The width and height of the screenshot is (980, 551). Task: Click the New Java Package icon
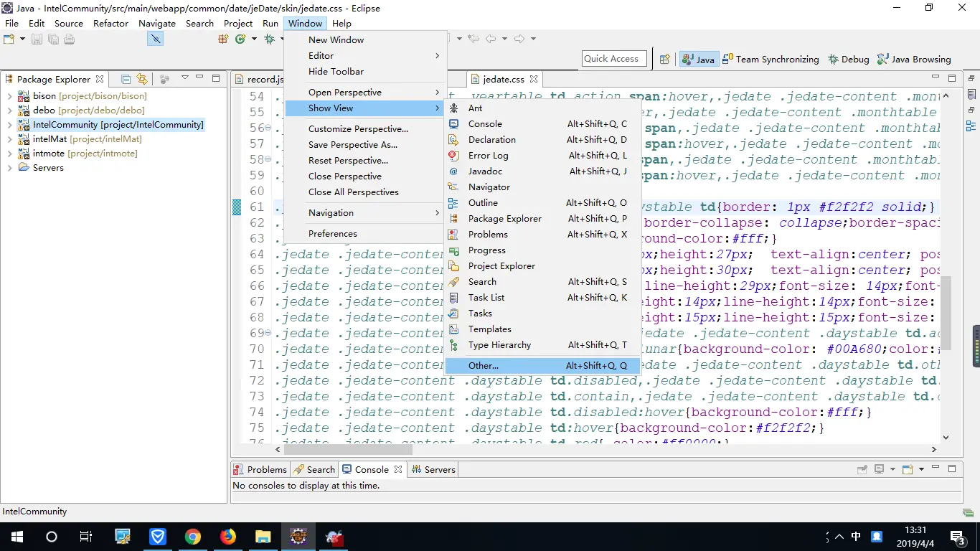click(x=223, y=39)
